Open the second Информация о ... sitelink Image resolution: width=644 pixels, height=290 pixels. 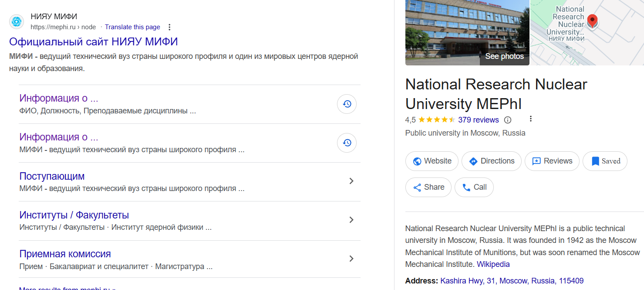pos(59,137)
